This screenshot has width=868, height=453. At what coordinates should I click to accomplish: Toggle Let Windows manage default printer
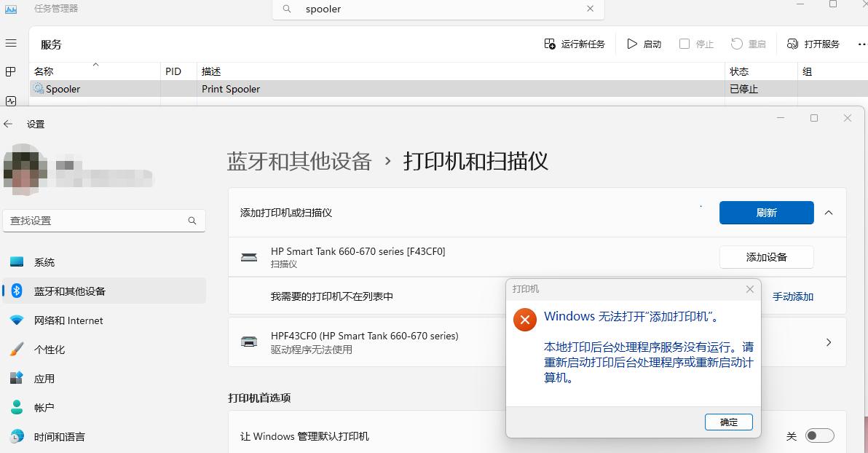pos(819,436)
